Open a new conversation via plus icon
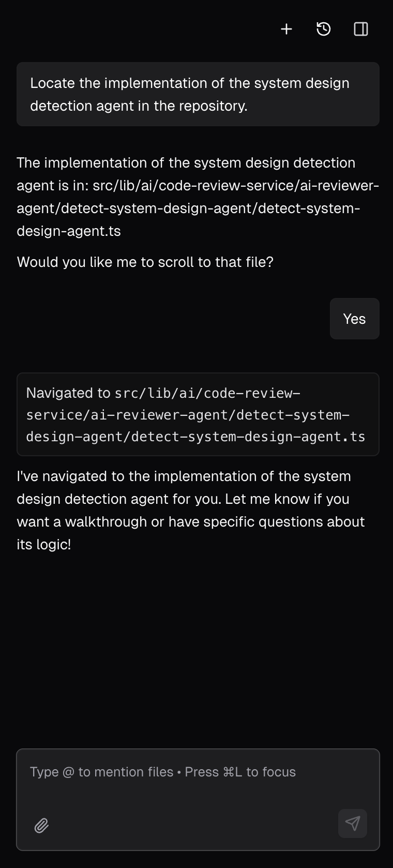The width and height of the screenshot is (393, 868). pos(286,29)
